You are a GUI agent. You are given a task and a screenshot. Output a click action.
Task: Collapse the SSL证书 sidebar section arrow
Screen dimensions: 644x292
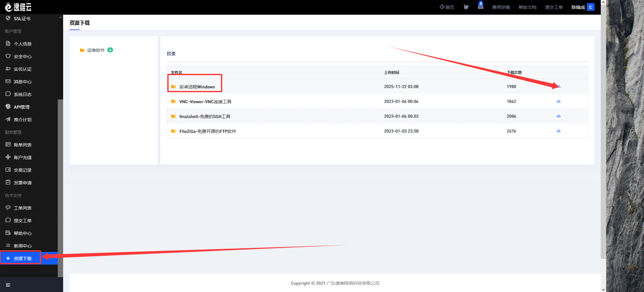tap(60, 18)
